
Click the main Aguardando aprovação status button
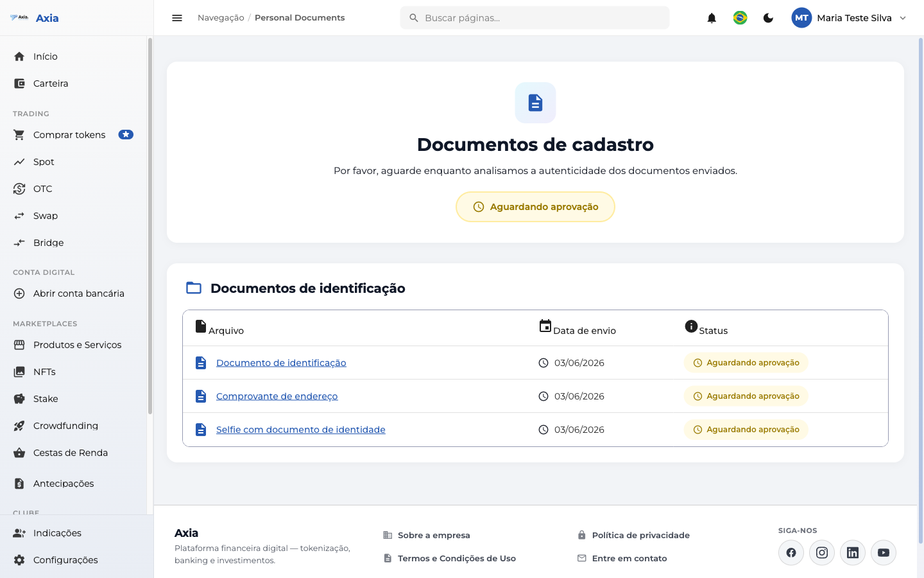pos(535,207)
